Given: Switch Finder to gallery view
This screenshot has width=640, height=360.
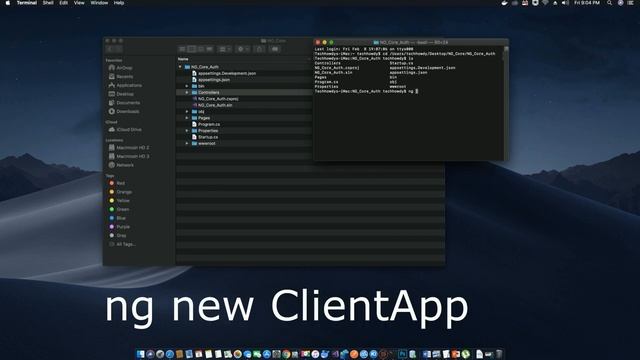Looking at the screenshot, I should (209, 49).
